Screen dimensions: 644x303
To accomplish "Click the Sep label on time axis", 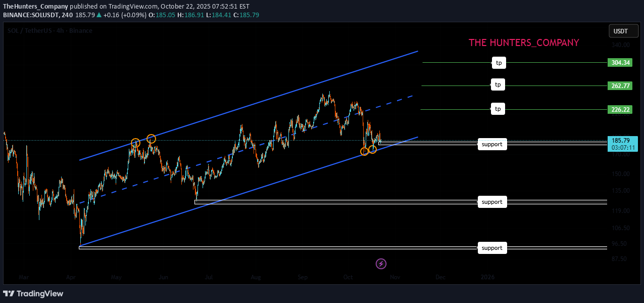I will click(303, 277).
